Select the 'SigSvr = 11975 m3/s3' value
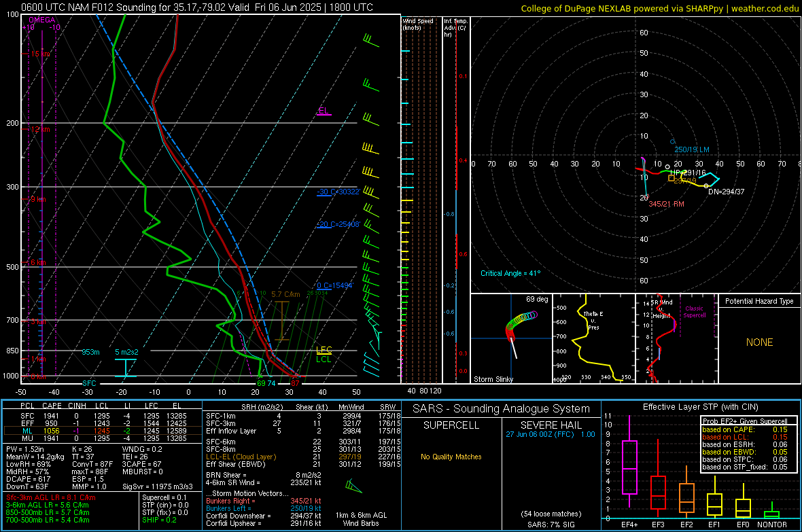The image size is (802, 532). click(158, 486)
